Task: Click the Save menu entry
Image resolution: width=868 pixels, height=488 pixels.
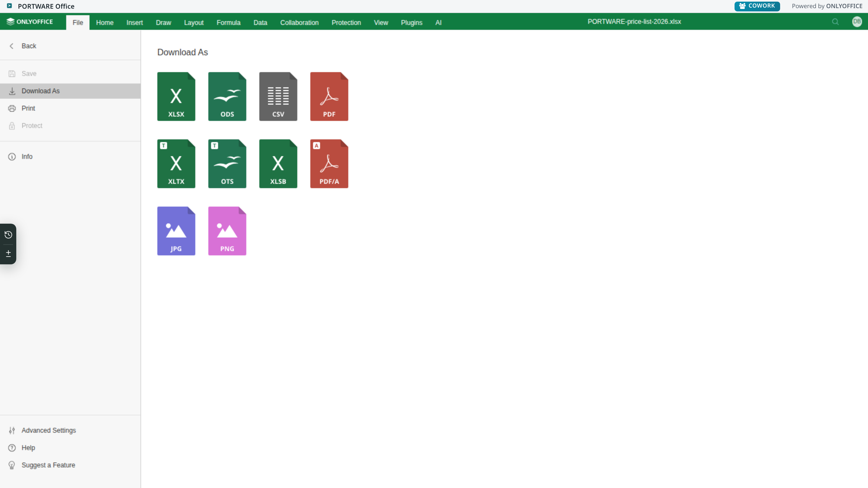Action: pyautogui.click(x=71, y=73)
